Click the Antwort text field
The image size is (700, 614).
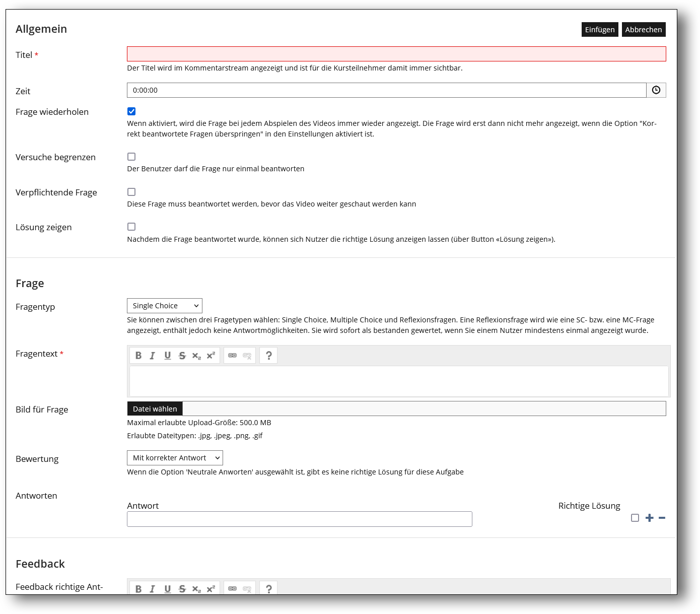300,519
